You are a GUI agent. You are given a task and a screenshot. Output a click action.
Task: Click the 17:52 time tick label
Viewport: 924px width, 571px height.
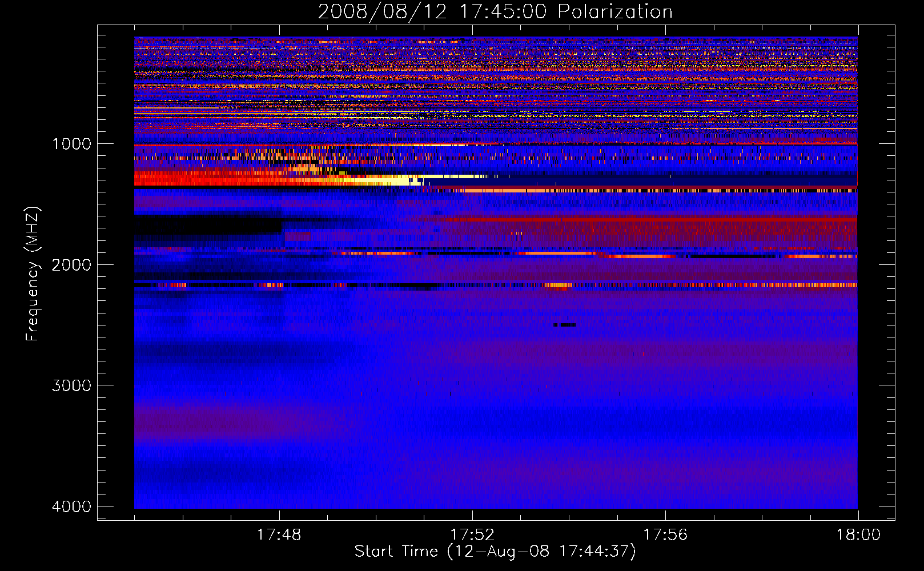click(x=472, y=535)
